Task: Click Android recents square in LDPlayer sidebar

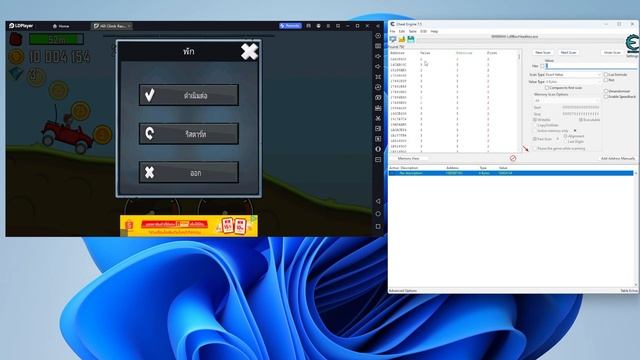Action: click(378, 226)
